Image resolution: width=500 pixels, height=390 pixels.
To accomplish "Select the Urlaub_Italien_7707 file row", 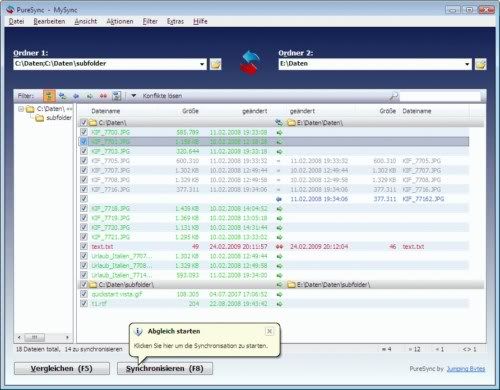I will click(x=274, y=256).
